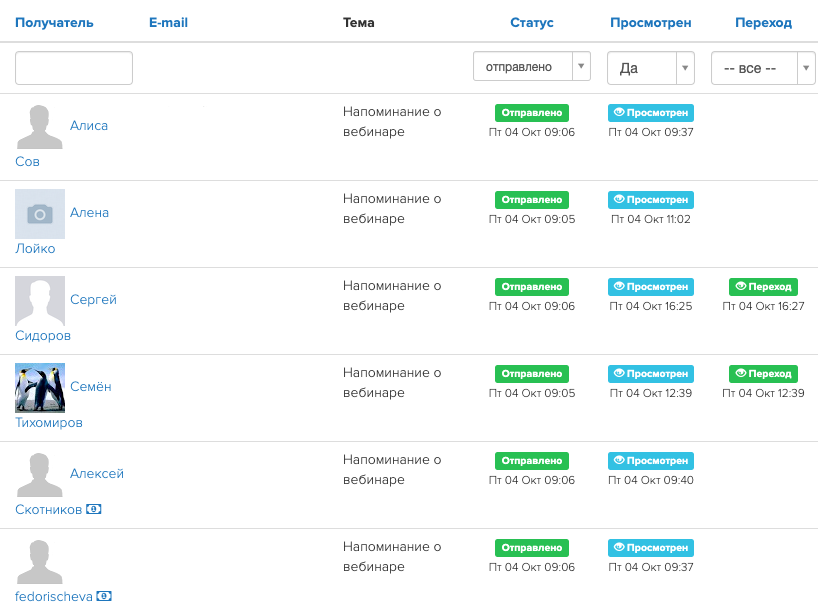Sort by the Переход column header
Screen dimensions: 818x615
coord(763,22)
